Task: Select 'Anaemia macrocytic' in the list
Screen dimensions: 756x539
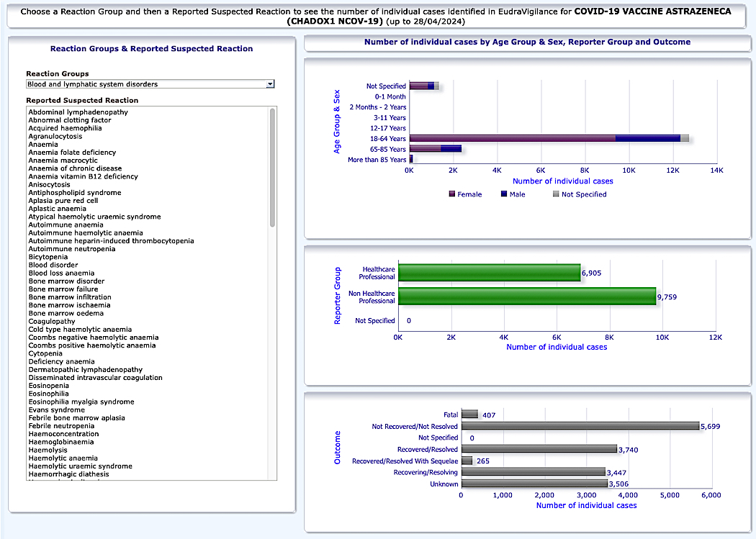Action: pyautogui.click(x=63, y=160)
